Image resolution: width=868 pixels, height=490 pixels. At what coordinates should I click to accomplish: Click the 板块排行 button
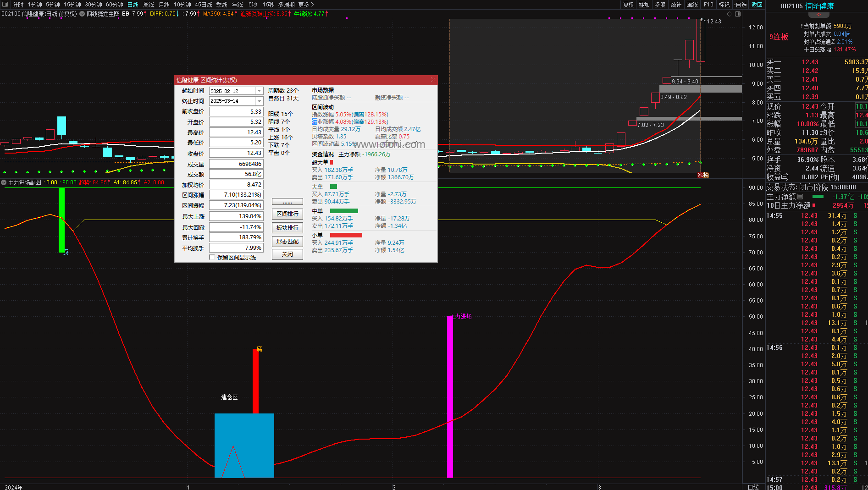pos(287,228)
